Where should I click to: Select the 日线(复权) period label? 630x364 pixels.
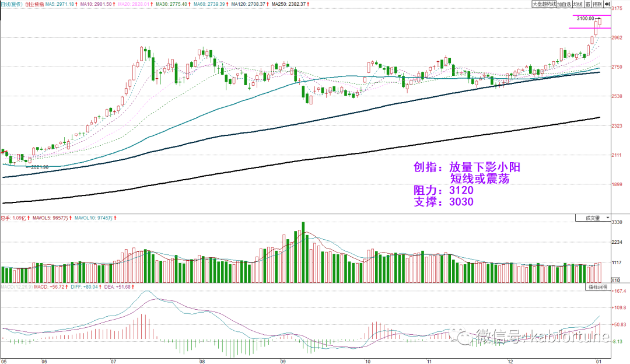(11, 4)
